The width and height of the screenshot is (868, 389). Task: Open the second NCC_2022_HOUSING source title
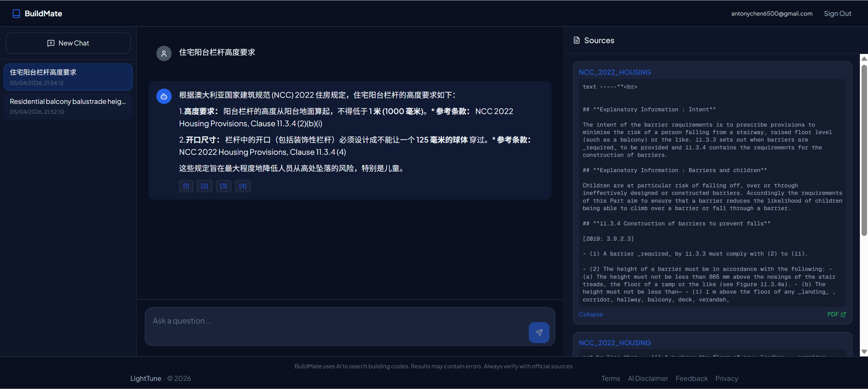click(615, 343)
